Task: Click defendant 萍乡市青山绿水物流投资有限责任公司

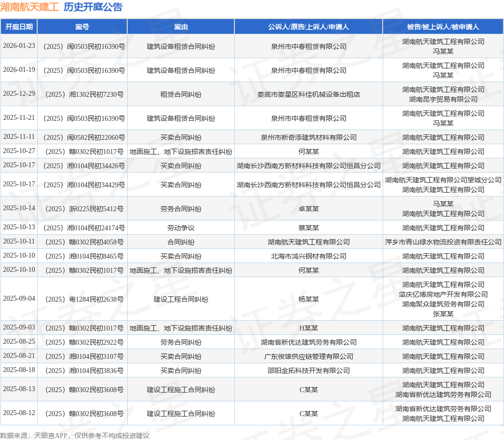Action: pyautogui.click(x=443, y=242)
